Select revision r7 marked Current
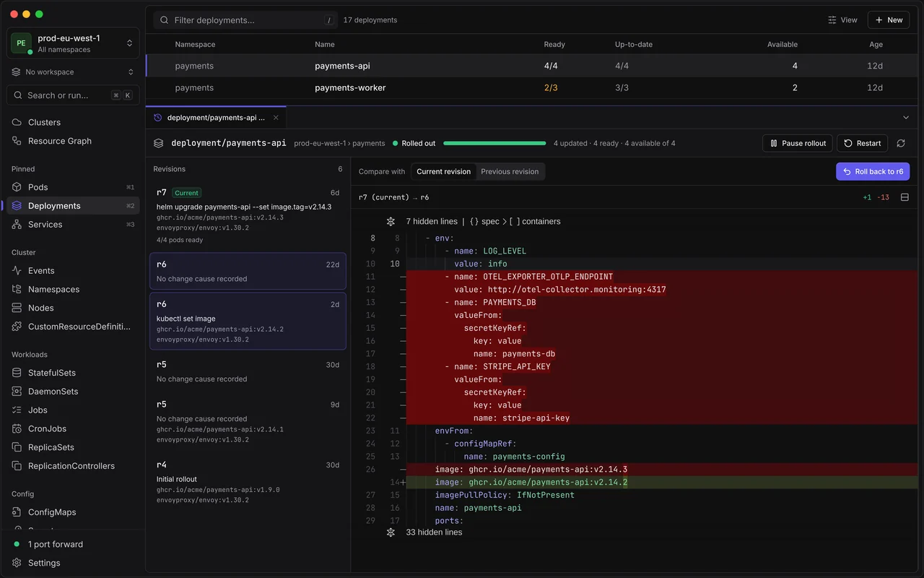The width and height of the screenshot is (924, 578). point(248,215)
